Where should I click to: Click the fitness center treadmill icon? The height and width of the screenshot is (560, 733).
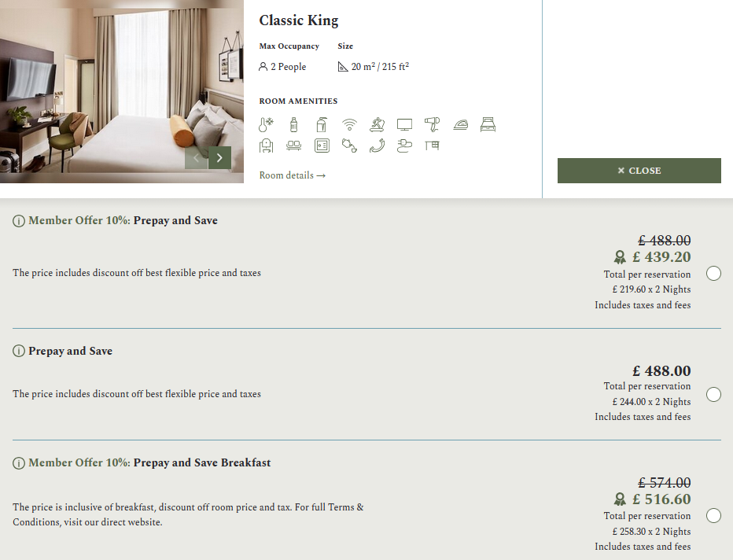377,124
